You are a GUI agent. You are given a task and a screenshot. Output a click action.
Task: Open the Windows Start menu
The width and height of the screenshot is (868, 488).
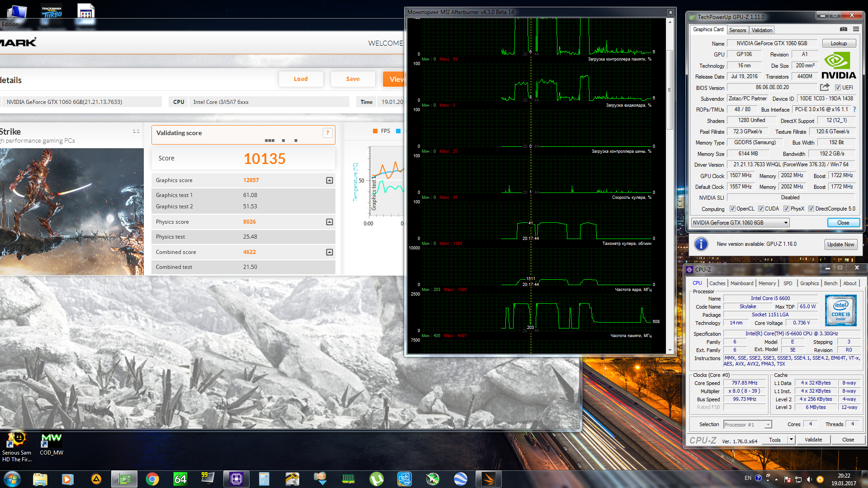click(x=12, y=479)
